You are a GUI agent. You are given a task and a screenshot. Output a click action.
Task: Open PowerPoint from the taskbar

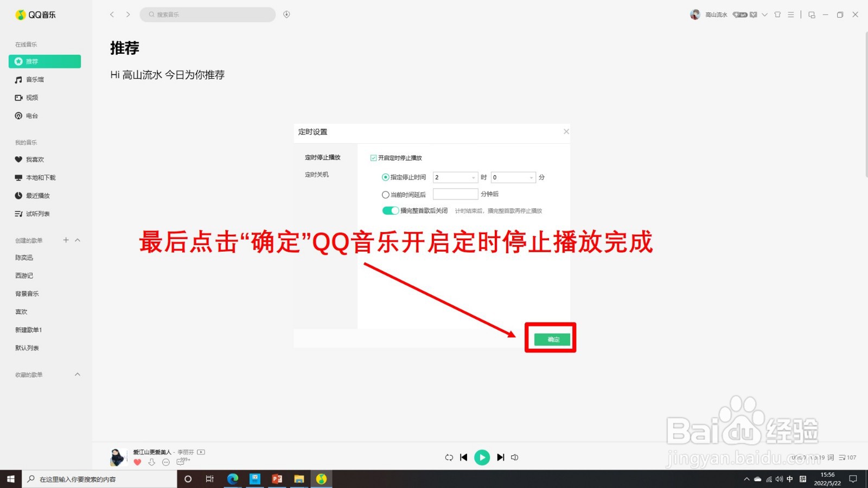coord(277,479)
